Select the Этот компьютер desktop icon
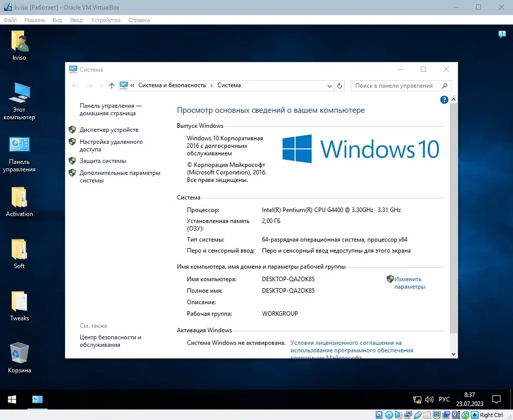The width and height of the screenshot is (513, 420). point(20,101)
